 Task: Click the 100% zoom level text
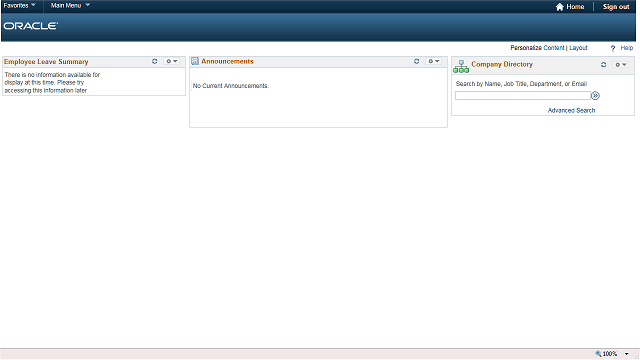(610, 354)
